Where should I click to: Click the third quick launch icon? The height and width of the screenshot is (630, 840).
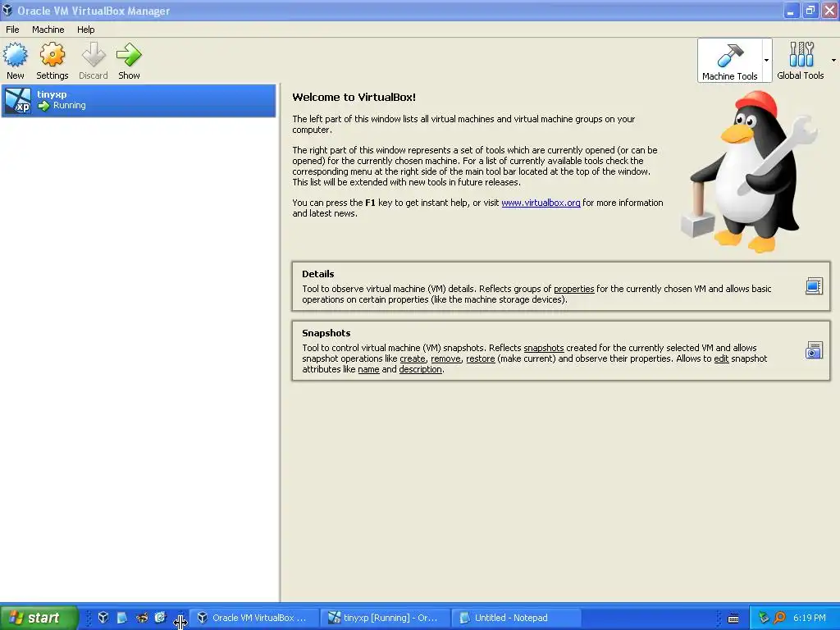141,618
